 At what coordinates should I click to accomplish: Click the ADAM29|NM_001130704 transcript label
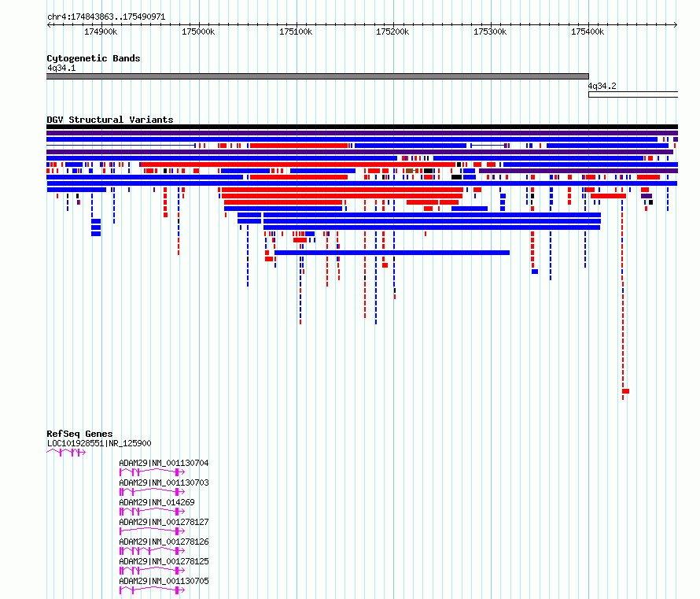[x=164, y=463]
